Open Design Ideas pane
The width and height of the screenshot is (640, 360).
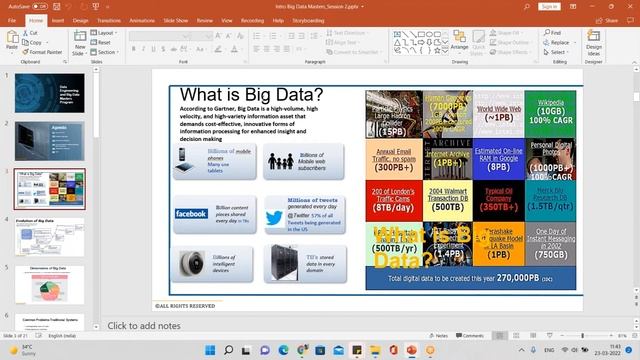593,43
